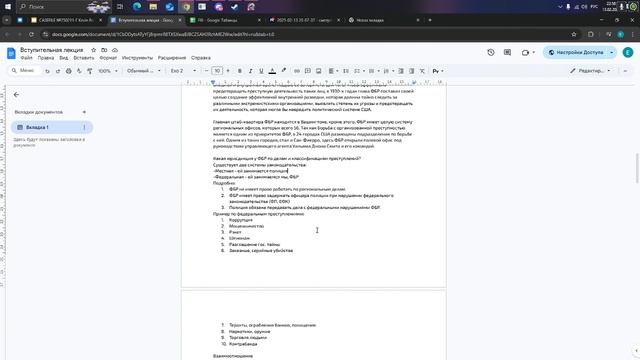Click the decrease indent icon
This screenshot has width=640, height=360.
(x=401, y=71)
